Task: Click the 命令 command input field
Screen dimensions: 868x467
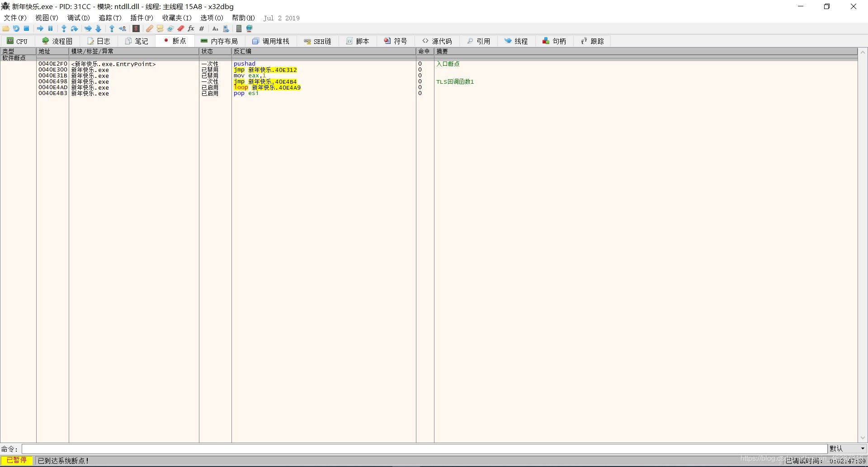Action: pos(425,448)
